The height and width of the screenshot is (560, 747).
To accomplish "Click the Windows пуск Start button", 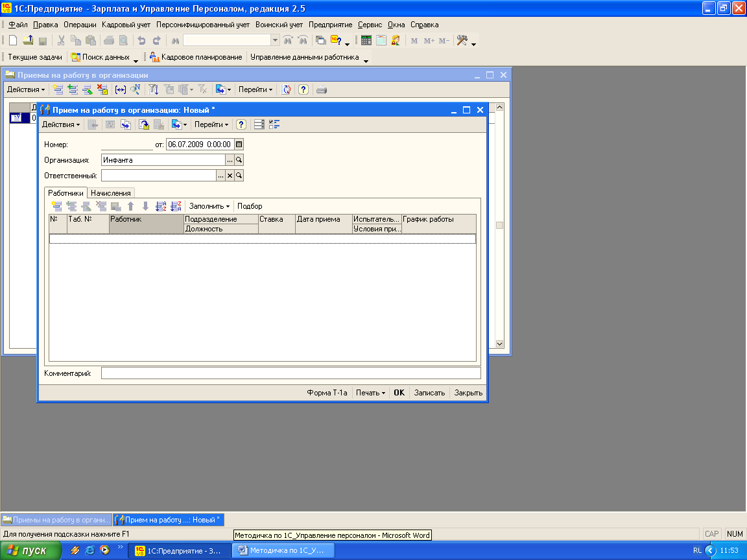I will pos(30,551).
